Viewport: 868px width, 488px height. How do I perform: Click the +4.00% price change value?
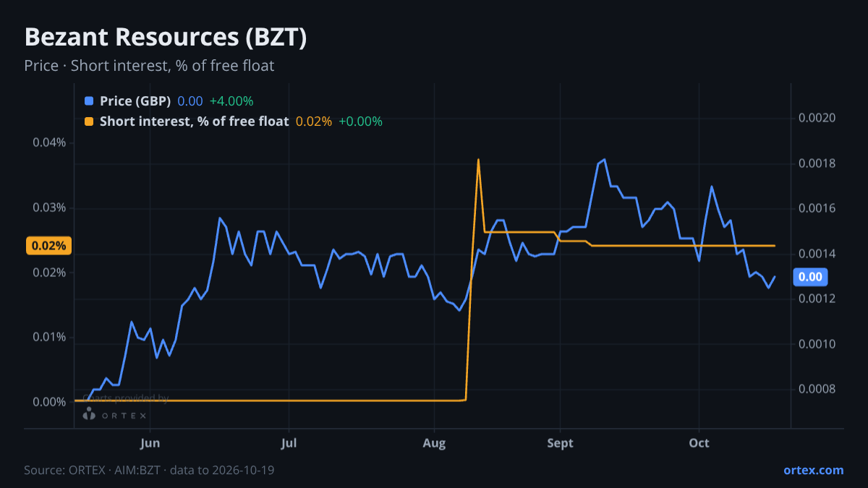231,101
